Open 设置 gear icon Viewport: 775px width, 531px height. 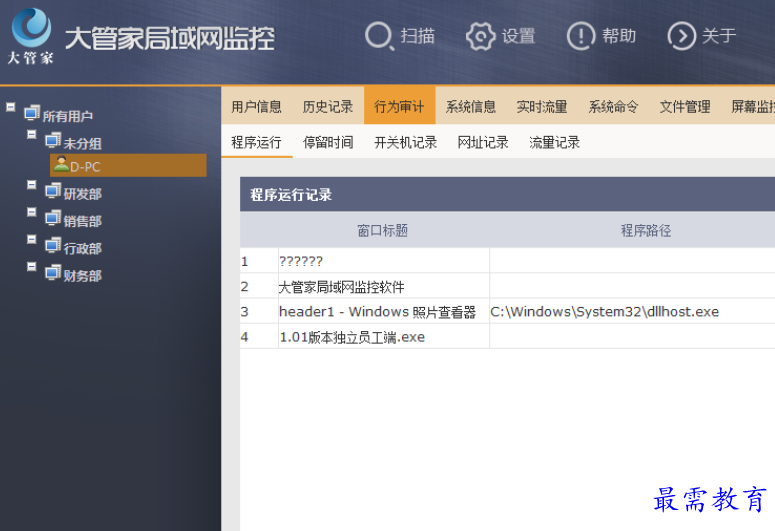pyautogui.click(x=480, y=36)
